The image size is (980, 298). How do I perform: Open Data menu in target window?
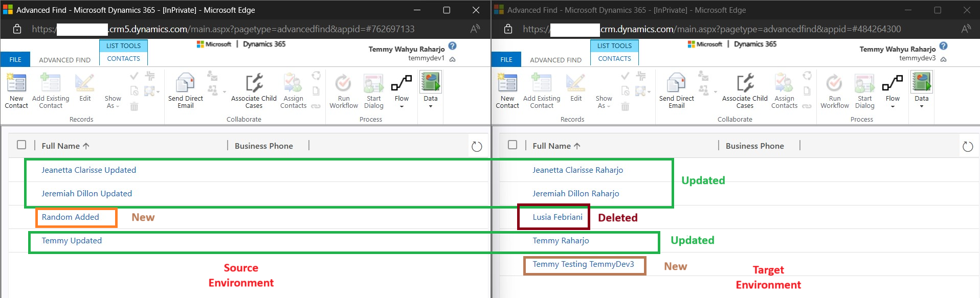[x=922, y=90]
